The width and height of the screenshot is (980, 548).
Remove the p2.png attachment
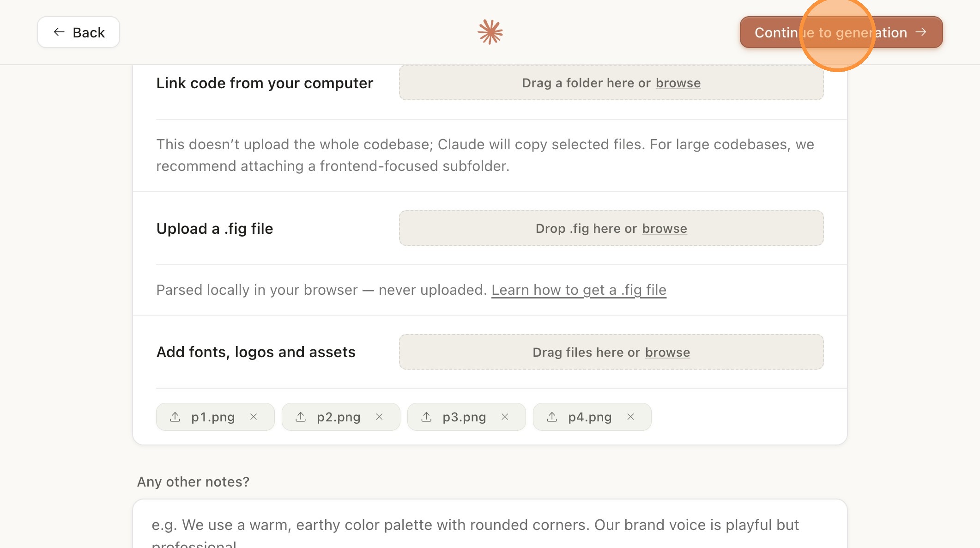coord(379,417)
